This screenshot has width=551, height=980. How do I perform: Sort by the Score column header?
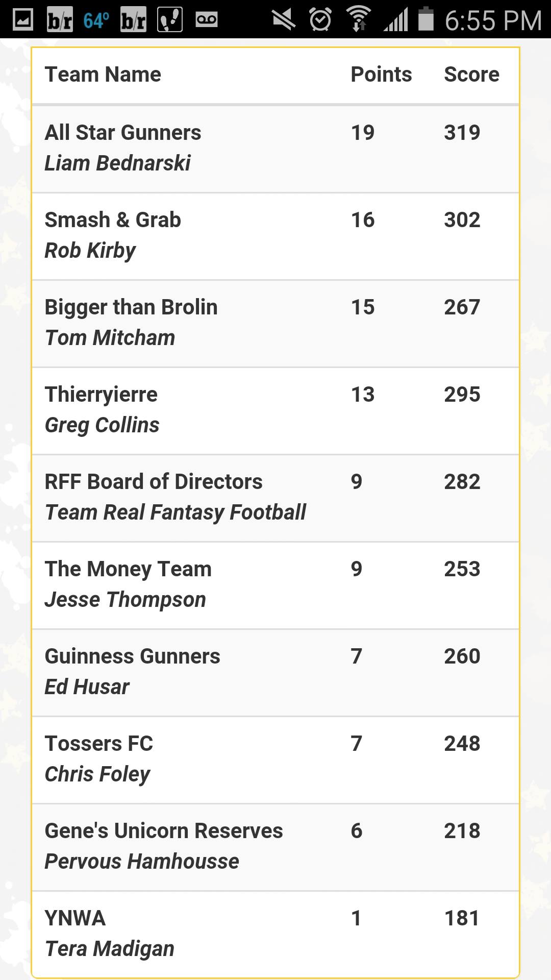tap(471, 75)
